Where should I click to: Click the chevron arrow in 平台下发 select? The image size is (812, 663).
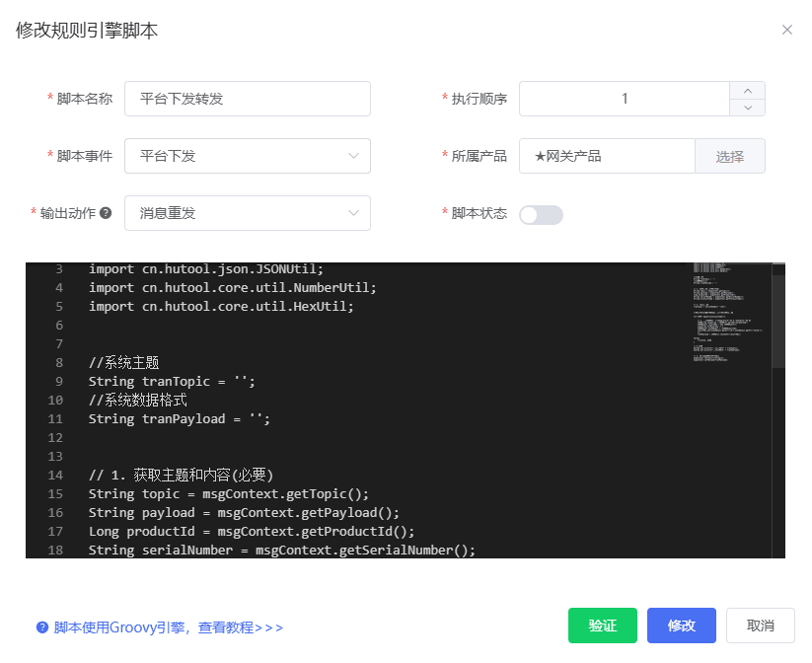coord(353,156)
